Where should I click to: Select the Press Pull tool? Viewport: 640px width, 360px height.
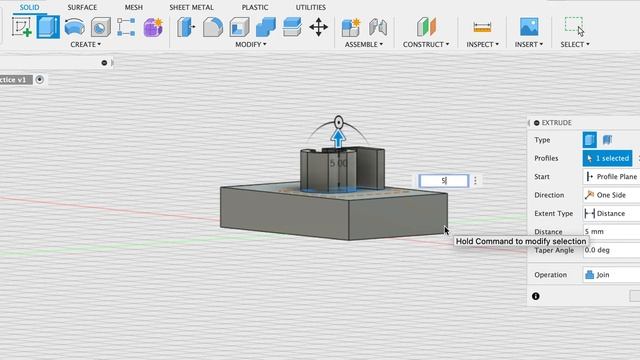tap(186, 27)
